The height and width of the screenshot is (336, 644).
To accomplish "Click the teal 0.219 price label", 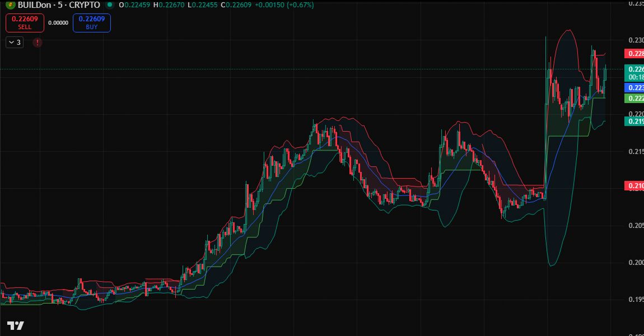I will 634,121.
